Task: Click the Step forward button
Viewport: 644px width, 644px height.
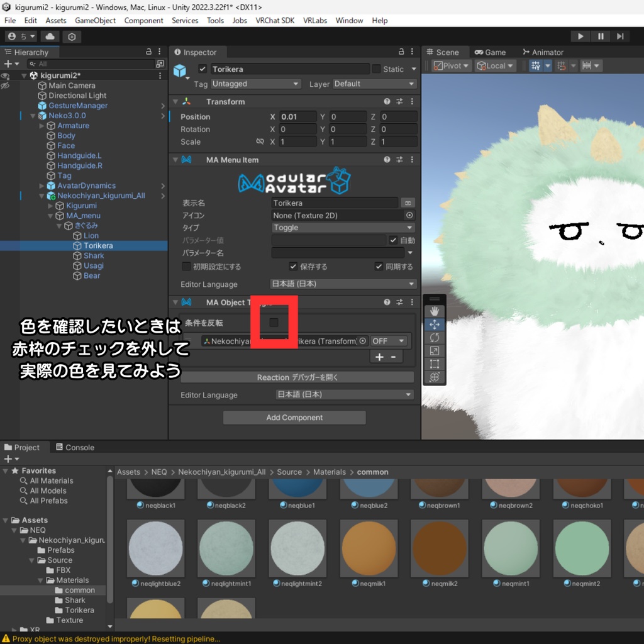Action: point(620,36)
